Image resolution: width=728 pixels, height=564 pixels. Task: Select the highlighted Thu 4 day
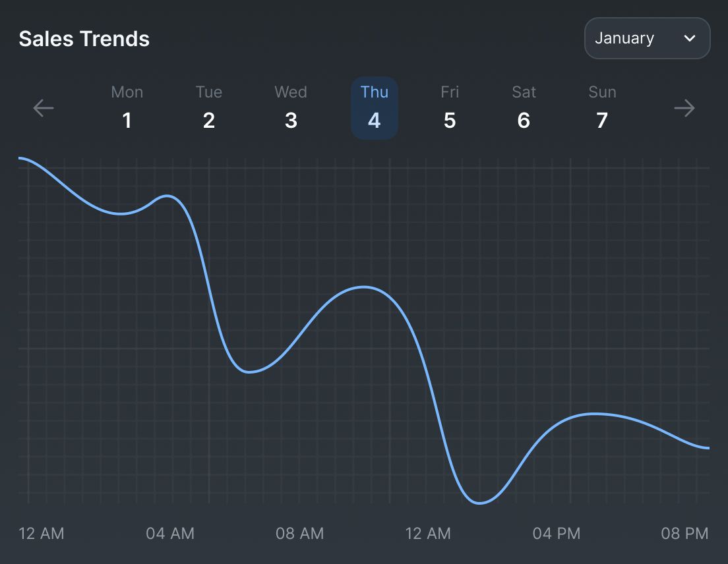click(374, 108)
